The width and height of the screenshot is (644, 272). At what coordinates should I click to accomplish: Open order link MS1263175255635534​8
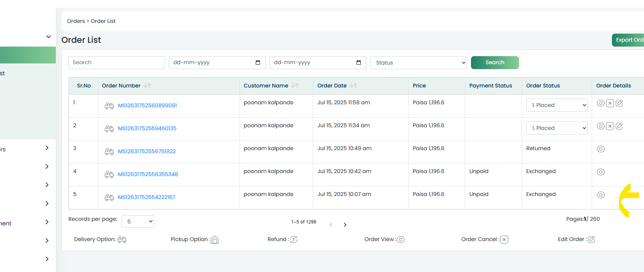tap(148, 174)
